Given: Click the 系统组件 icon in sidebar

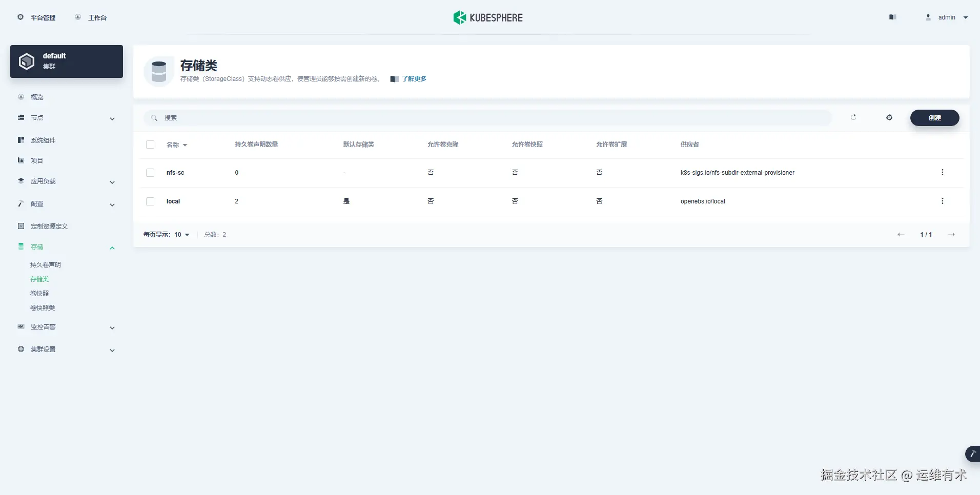Looking at the screenshot, I should point(21,140).
